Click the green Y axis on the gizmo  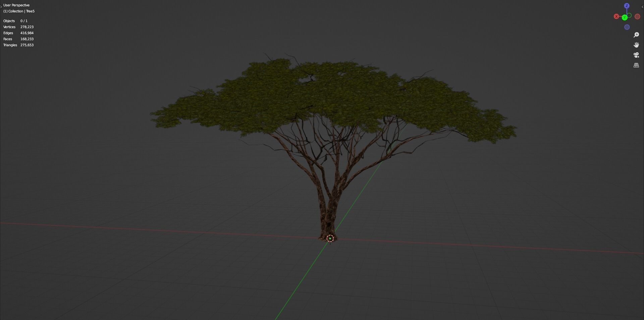click(625, 17)
